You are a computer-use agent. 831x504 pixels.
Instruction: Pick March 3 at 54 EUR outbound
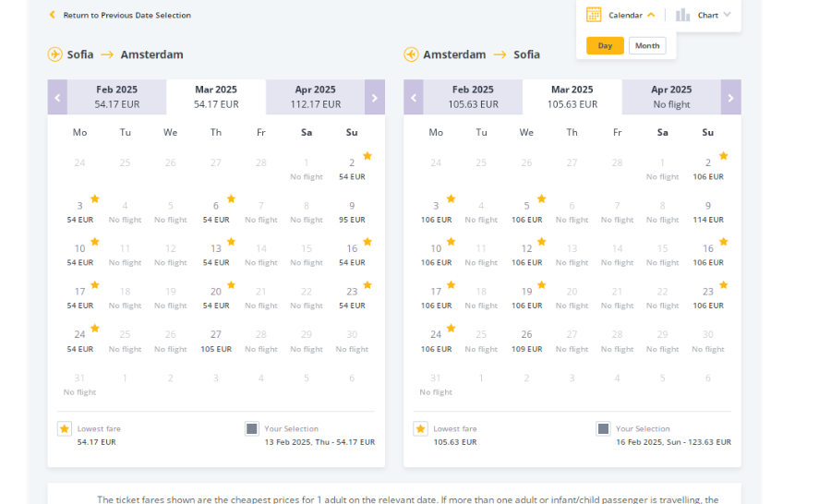pos(79,212)
